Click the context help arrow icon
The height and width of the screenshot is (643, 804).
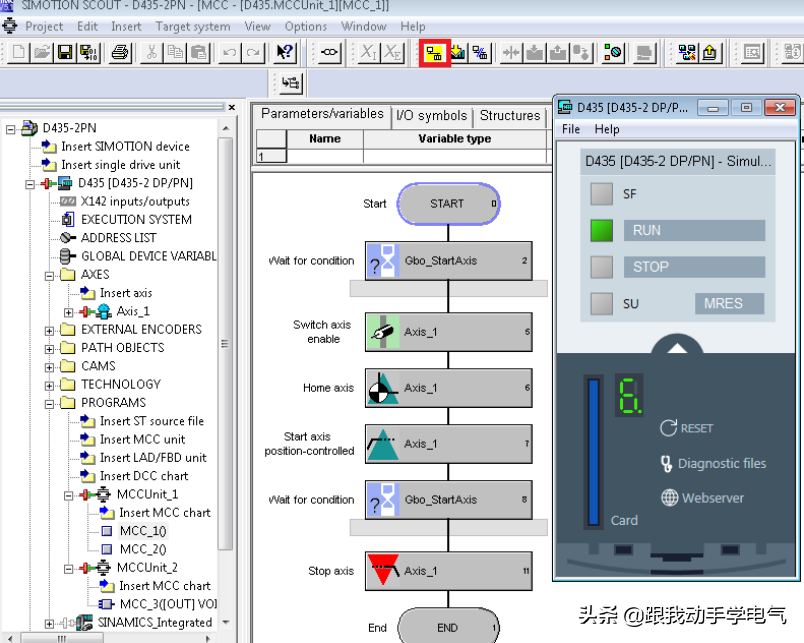coord(285,53)
